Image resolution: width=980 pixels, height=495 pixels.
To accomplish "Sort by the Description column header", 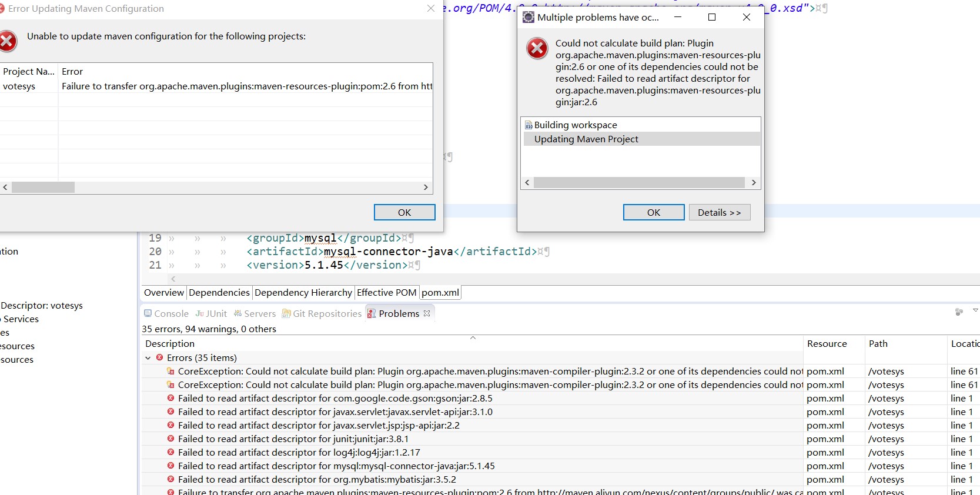I will [473, 343].
